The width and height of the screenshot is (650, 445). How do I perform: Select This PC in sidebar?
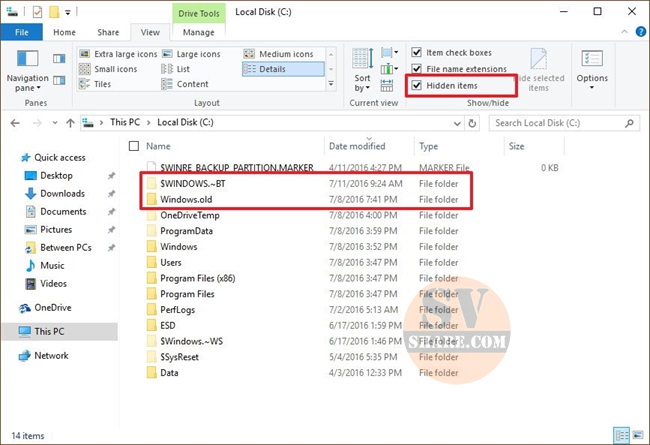[60, 331]
